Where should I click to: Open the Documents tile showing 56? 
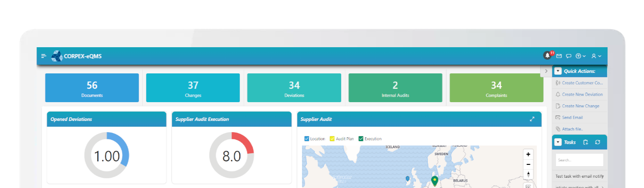click(92, 88)
